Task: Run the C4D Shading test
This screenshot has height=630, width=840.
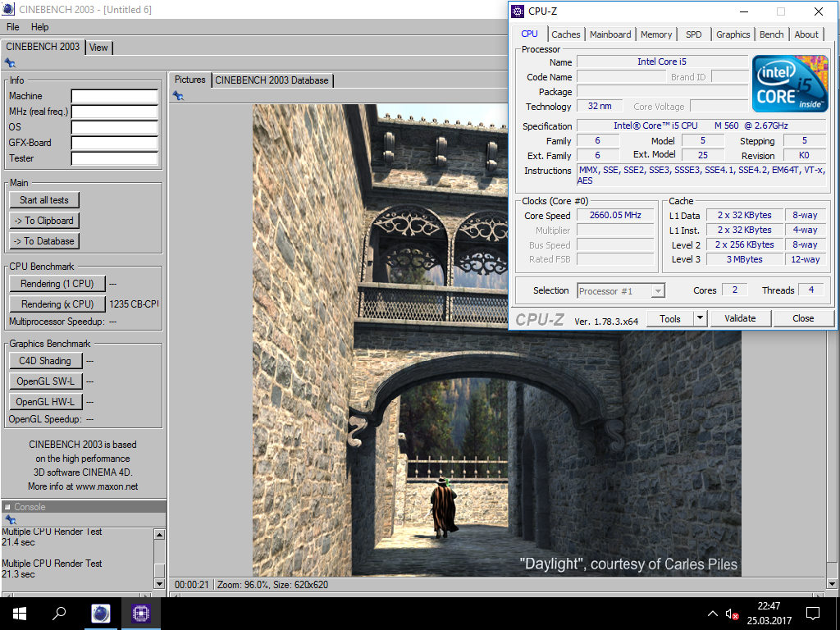Action: 46,361
